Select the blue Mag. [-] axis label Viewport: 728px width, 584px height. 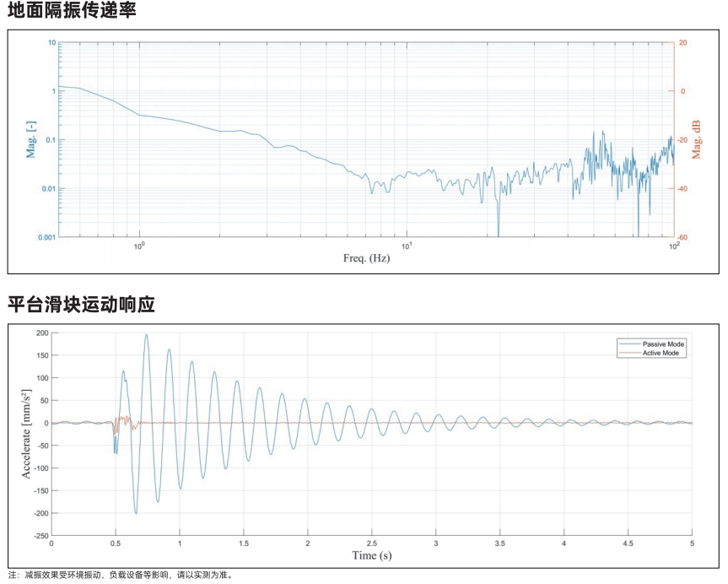pyautogui.click(x=31, y=140)
